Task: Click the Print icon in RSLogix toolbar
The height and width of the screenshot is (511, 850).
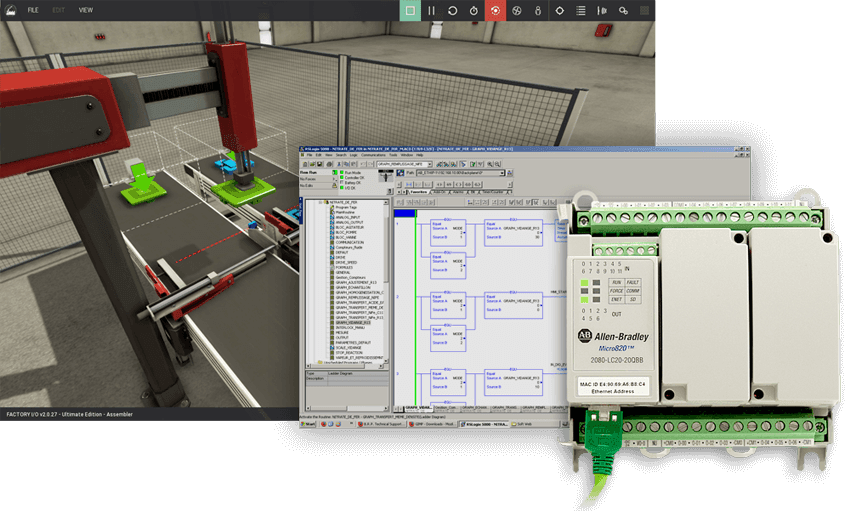Action: (329, 164)
